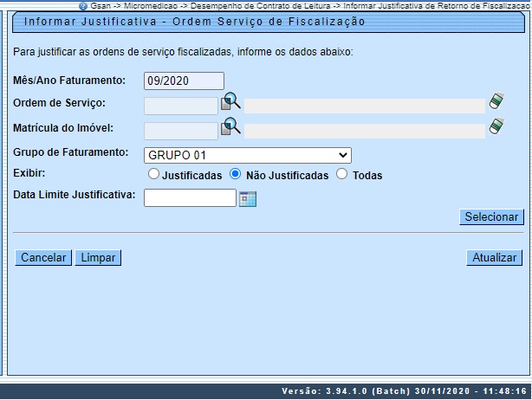
Task: Click the Cancelar button
Action: (43, 258)
